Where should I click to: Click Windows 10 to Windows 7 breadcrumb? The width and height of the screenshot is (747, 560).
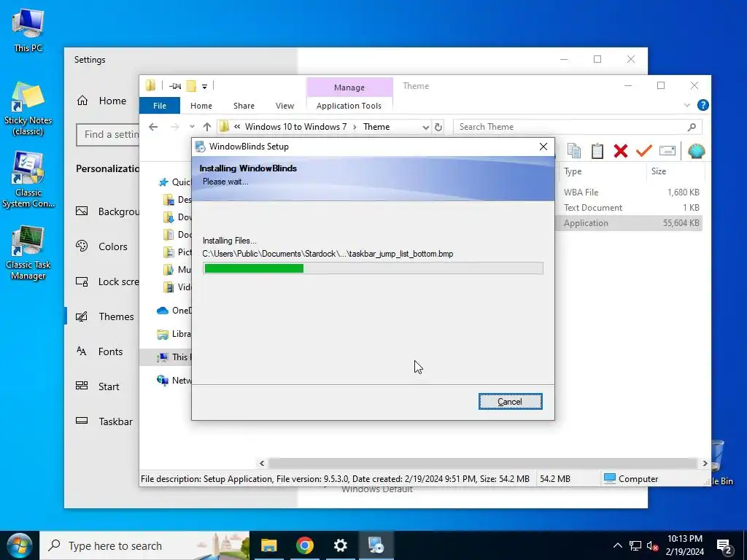295,127
